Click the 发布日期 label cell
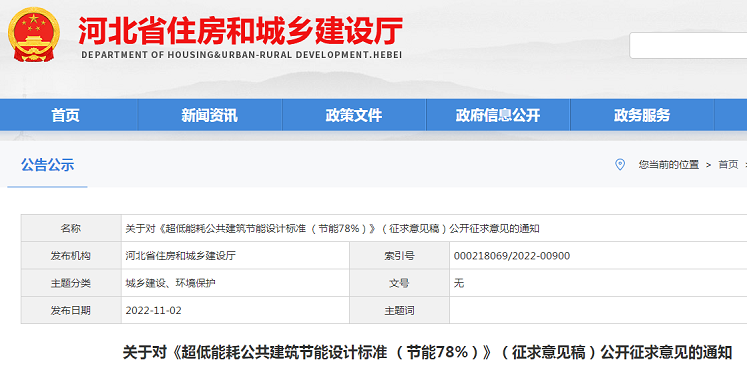747x366 pixels. click(71, 311)
